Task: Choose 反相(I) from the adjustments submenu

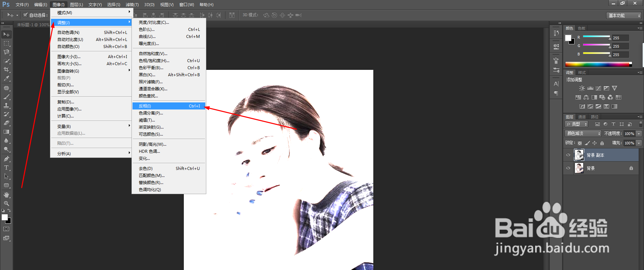Action: (169, 106)
